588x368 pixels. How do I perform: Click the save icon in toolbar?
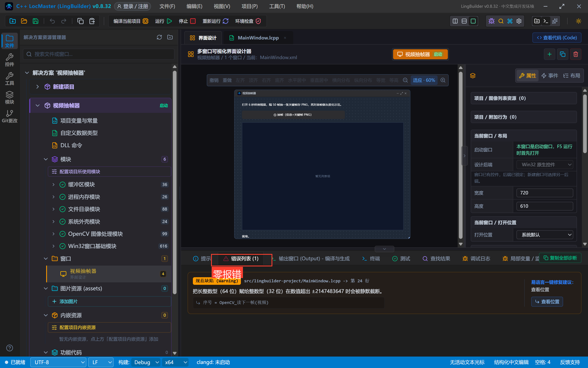tap(36, 21)
